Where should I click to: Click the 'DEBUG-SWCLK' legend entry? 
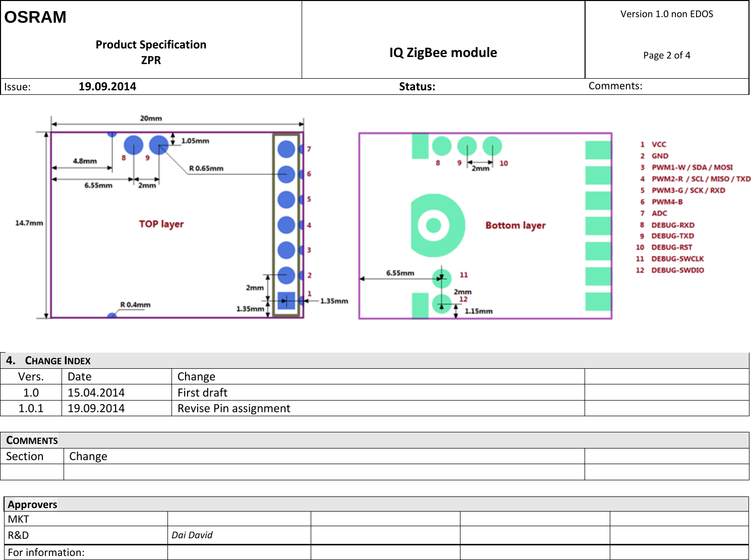[677, 259]
